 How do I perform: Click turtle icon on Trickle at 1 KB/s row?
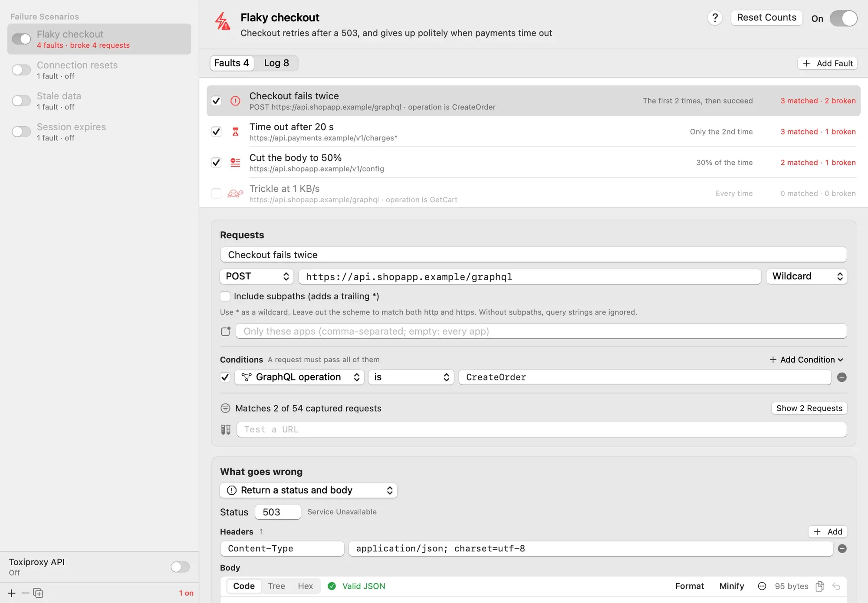pos(235,193)
